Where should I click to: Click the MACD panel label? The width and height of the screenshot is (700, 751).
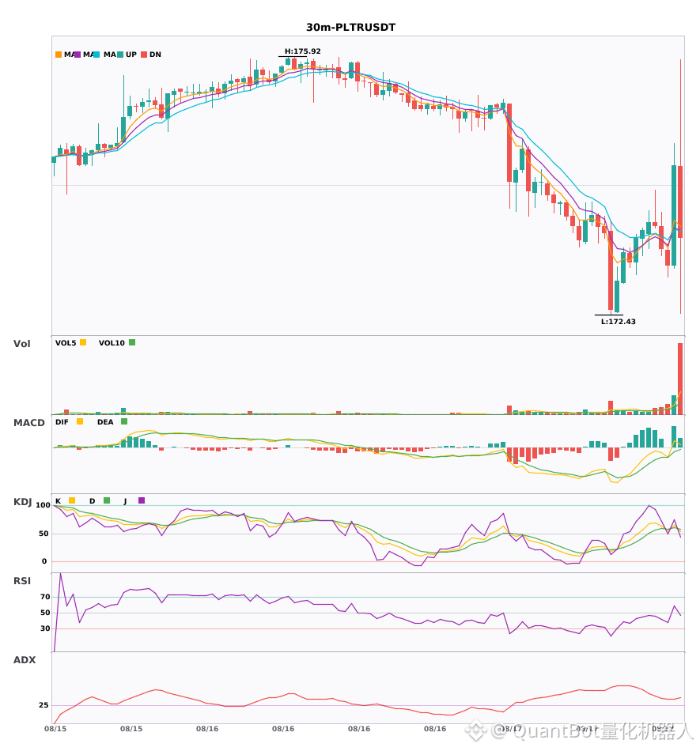tap(28, 423)
